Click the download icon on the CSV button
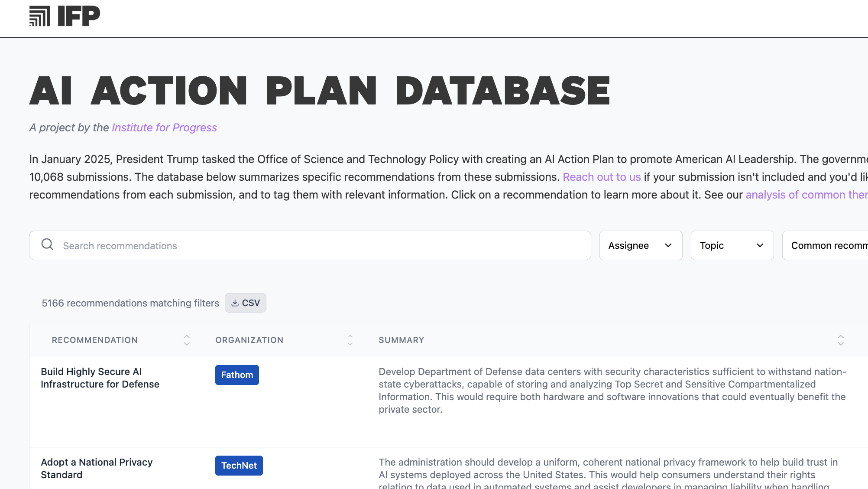This screenshot has height=489, width=868. tap(235, 303)
